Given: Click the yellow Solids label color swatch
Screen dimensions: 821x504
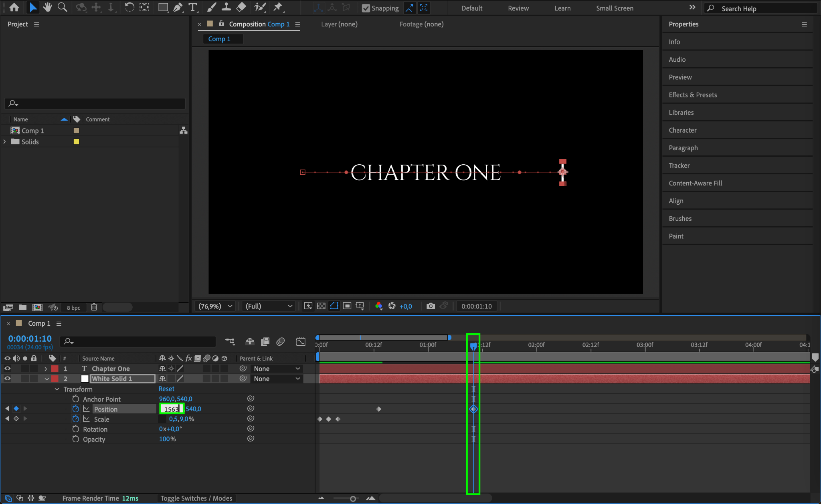Looking at the screenshot, I should pos(76,142).
